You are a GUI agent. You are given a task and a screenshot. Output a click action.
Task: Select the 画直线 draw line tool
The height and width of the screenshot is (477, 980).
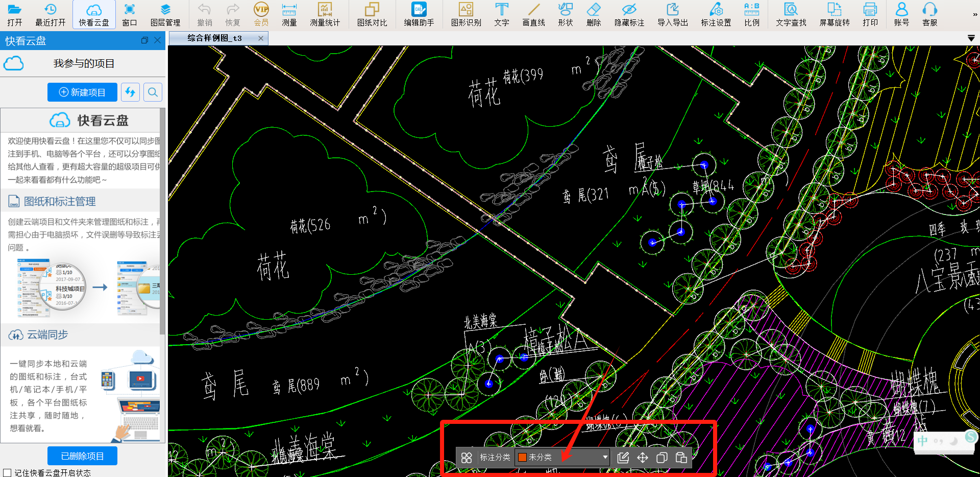(533, 14)
